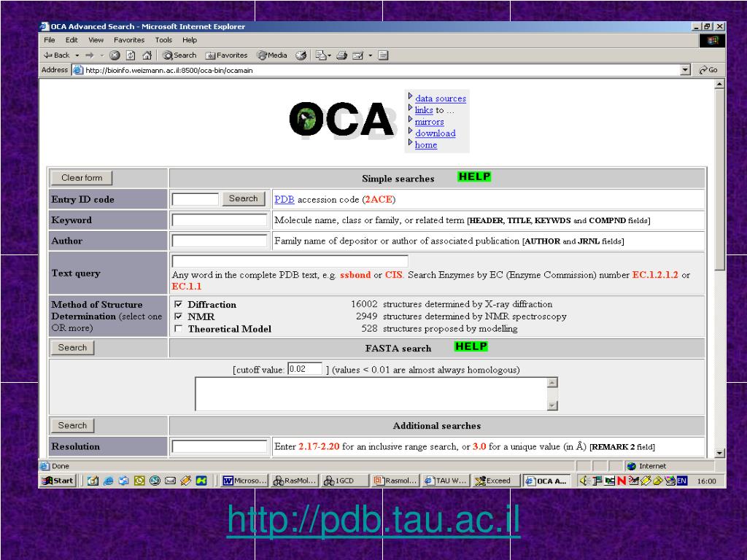The image size is (747, 560).
Task: Open the Forward button history dropdown arrow
Action: [101, 55]
